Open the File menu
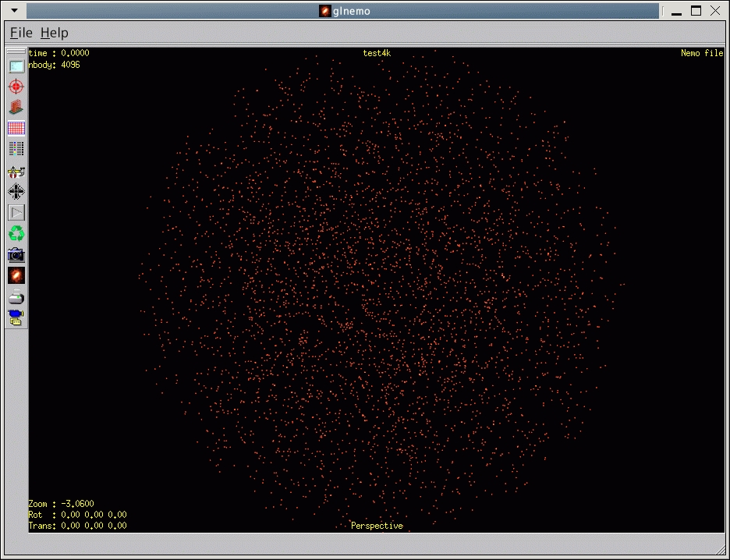The image size is (730, 560). [21, 33]
